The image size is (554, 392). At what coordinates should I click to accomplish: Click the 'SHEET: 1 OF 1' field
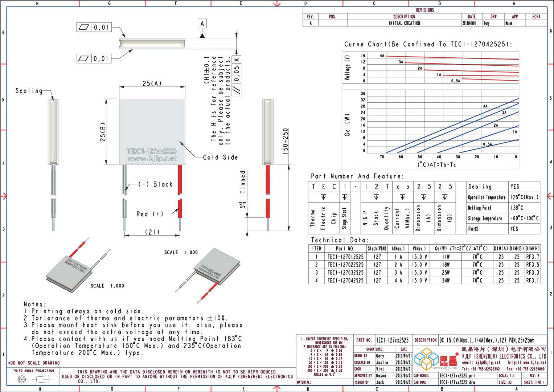tap(534, 382)
